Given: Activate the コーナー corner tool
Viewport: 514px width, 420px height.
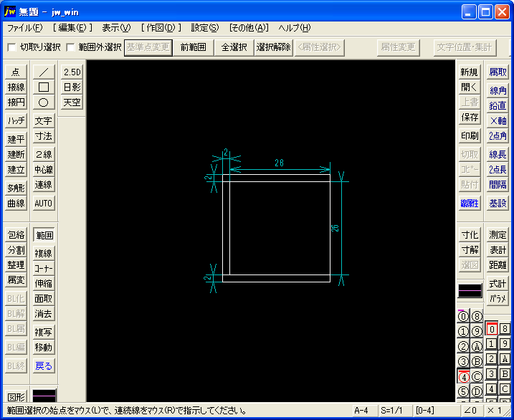Looking at the screenshot, I should (x=44, y=269).
